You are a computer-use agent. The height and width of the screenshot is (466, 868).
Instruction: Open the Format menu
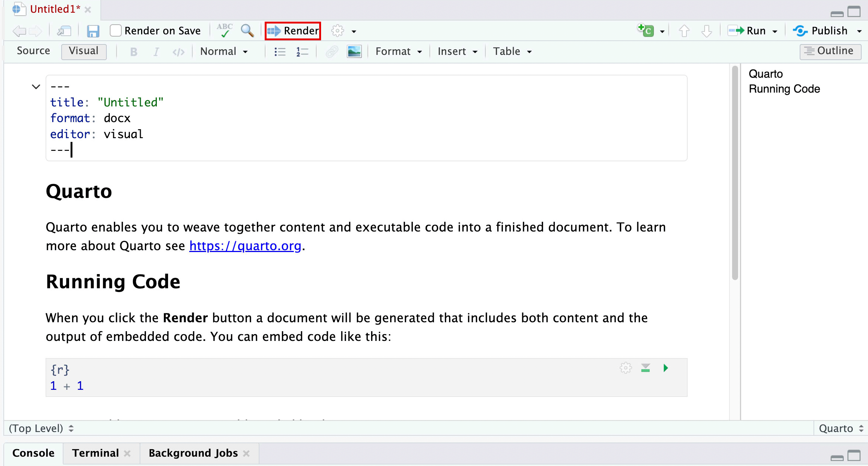tap(398, 52)
